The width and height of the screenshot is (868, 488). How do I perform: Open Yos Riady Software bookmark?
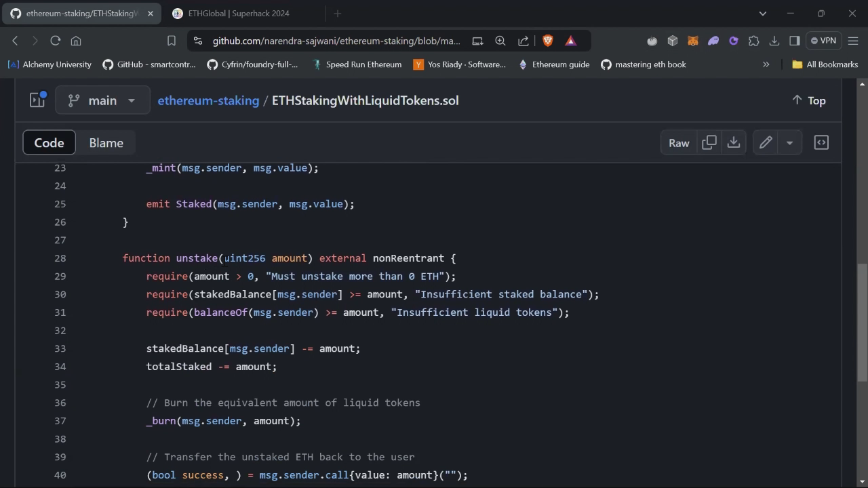(460, 64)
